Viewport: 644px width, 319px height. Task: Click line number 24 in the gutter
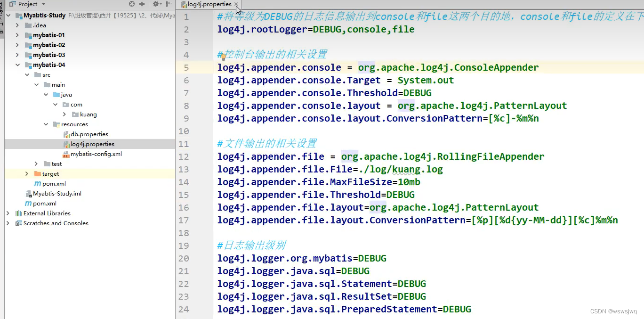click(184, 309)
